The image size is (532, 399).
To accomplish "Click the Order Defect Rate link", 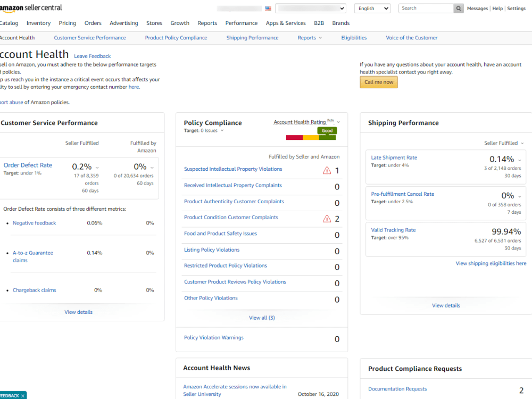I will click(x=28, y=165).
